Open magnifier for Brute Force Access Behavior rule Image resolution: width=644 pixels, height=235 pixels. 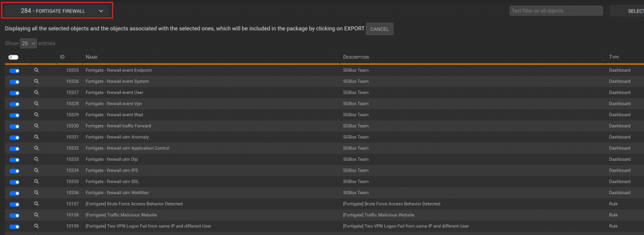tap(36, 204)
